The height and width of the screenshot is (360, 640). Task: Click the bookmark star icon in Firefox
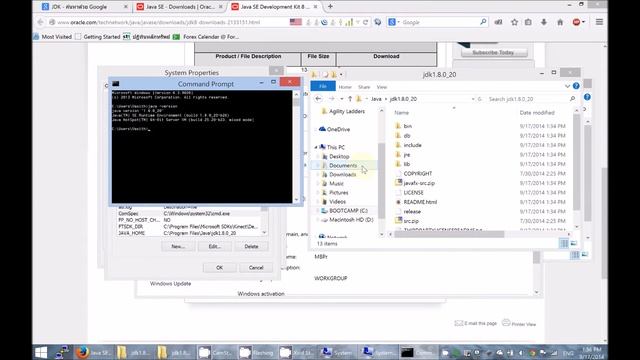(514, 22)
